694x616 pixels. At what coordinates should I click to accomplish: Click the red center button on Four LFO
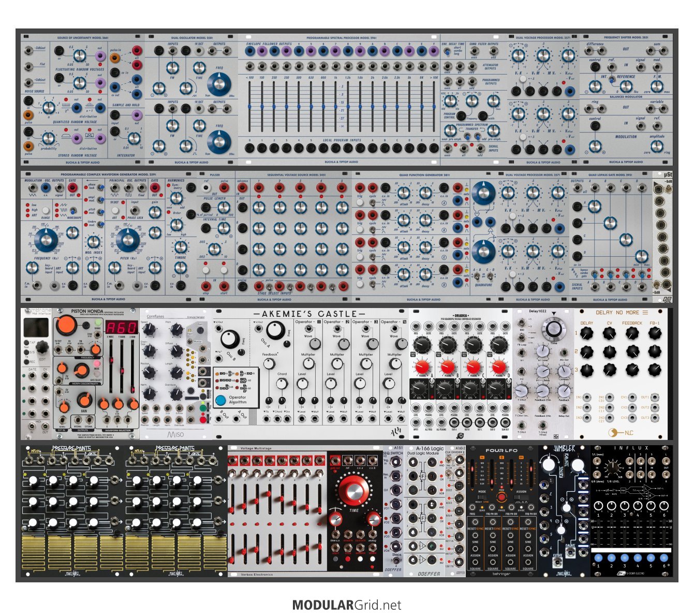pos(501,497)
